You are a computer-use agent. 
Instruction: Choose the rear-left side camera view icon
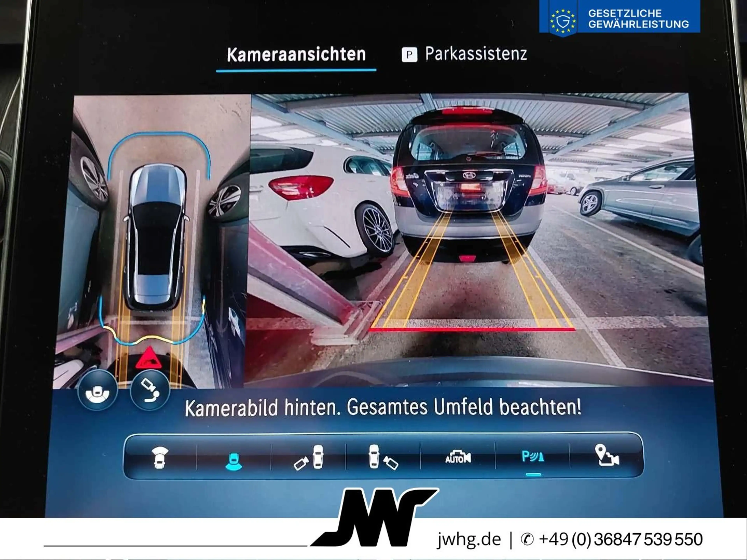[x=309, y=458]
